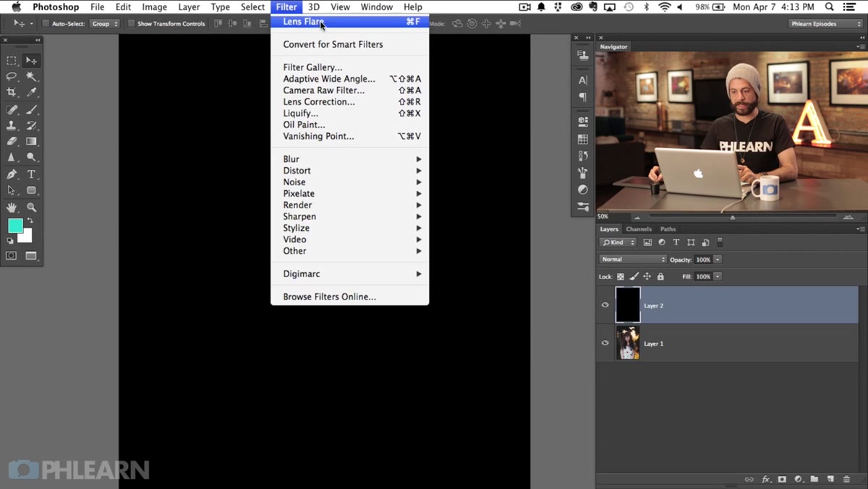Image resolution: width=868 pixels, height=489 pixels.
Task: Reset default foreground and background colors
Action: tap(10, 241)
